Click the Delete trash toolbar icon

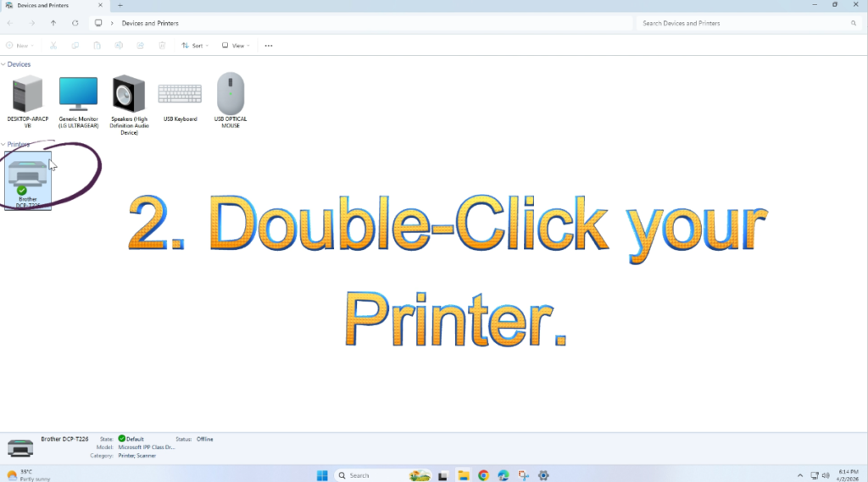coord(162,46)
